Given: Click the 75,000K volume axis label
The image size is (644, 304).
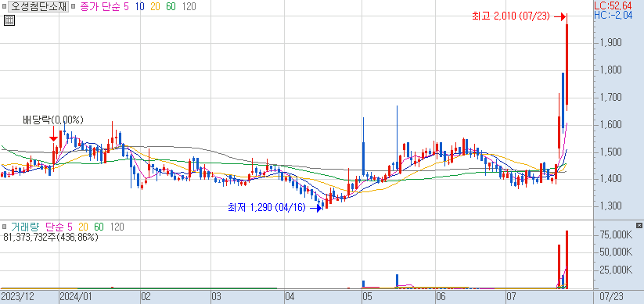Looking at the screenshot, I should pyautogui.click(x=615, y=234).
